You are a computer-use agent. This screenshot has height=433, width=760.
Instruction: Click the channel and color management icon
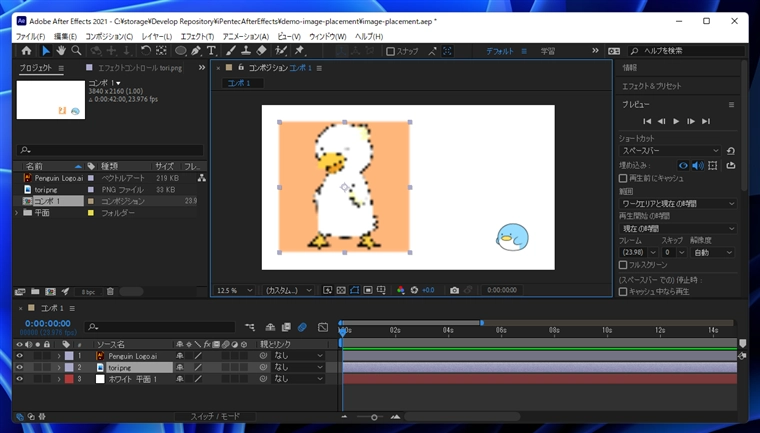[400, 290]
